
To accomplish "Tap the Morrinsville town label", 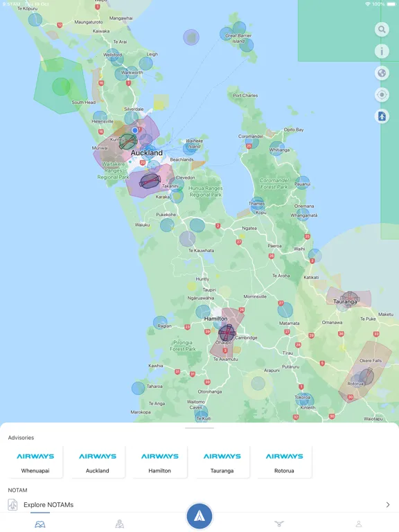I will 255,296.
